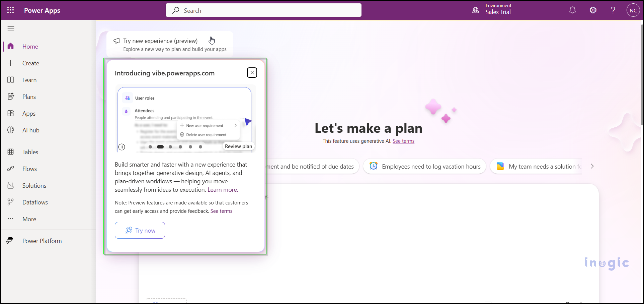Viewport: 644px width, 304px height.
Task: Open the Microsoft app launcher grid
Action: (x=10, y=10)
